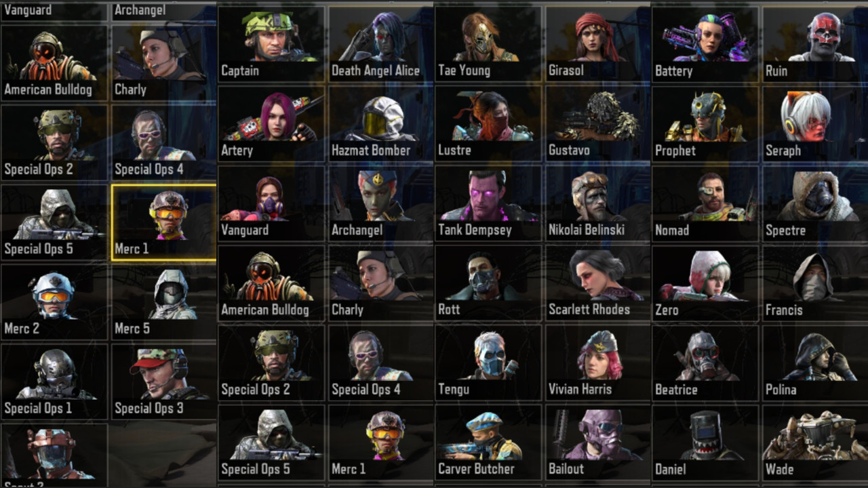Viewport: 868px width, 488px height.
Task: Choose the Battery character tile
Action: (705, 43)
